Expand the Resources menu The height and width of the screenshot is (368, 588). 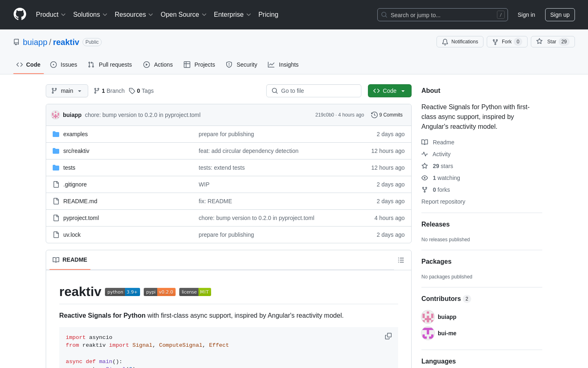click(134, 15)
